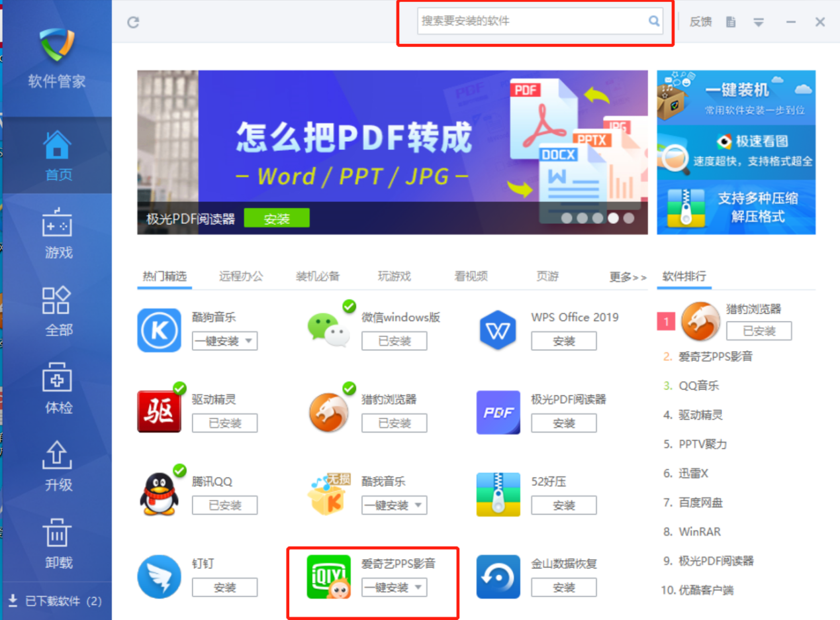Open 已下载软件 (2) downloads
This screenshot has height=620, width=840.
tap(56, 601)
